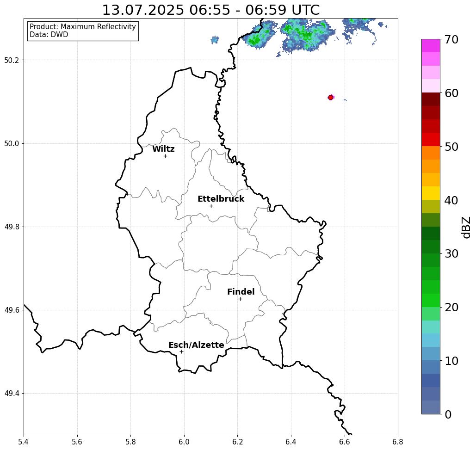Click the longitude tick label 6.0
The image size is (476, 450).
click(184, 442)
